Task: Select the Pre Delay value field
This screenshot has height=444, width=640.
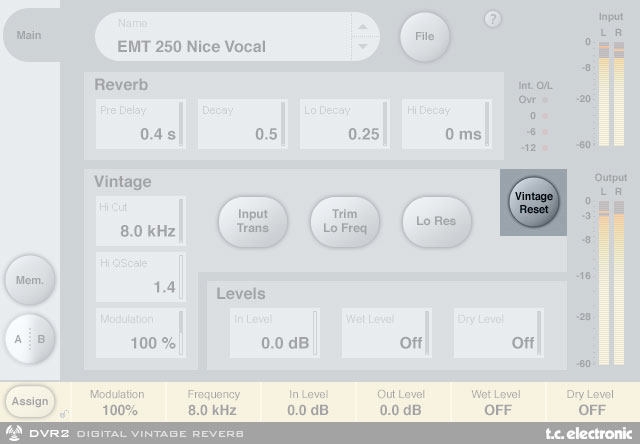Action: 140,124
